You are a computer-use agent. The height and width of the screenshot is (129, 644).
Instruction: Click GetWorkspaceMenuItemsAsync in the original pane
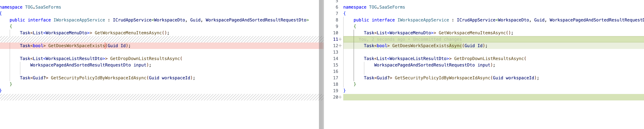click(x=128, y=33)
